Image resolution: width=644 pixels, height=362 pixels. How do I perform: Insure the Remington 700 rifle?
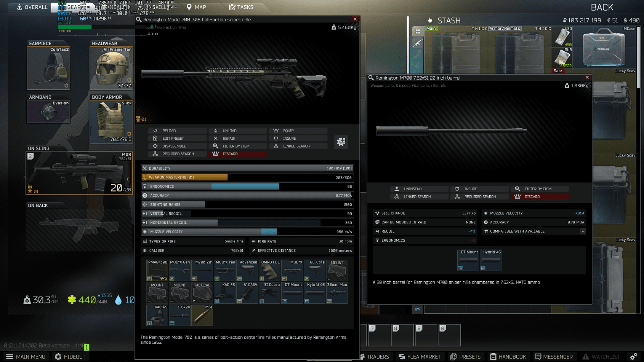click(x=298, y=139)
